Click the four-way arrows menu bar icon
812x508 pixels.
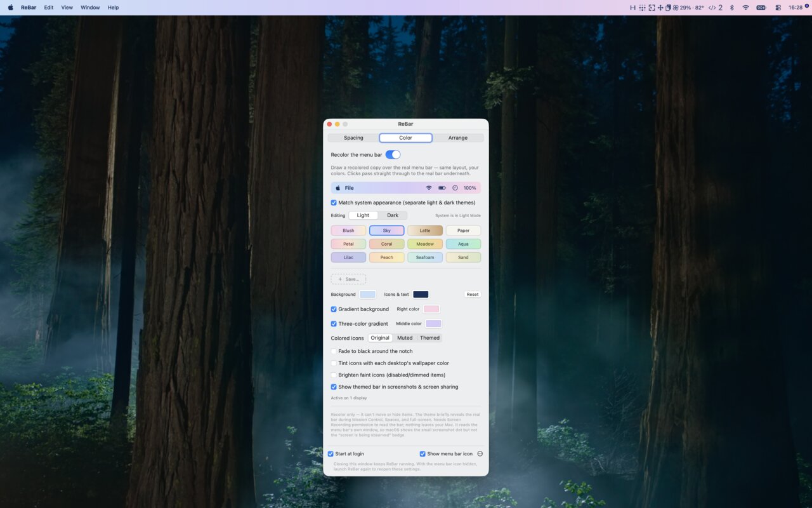(660, 8)
